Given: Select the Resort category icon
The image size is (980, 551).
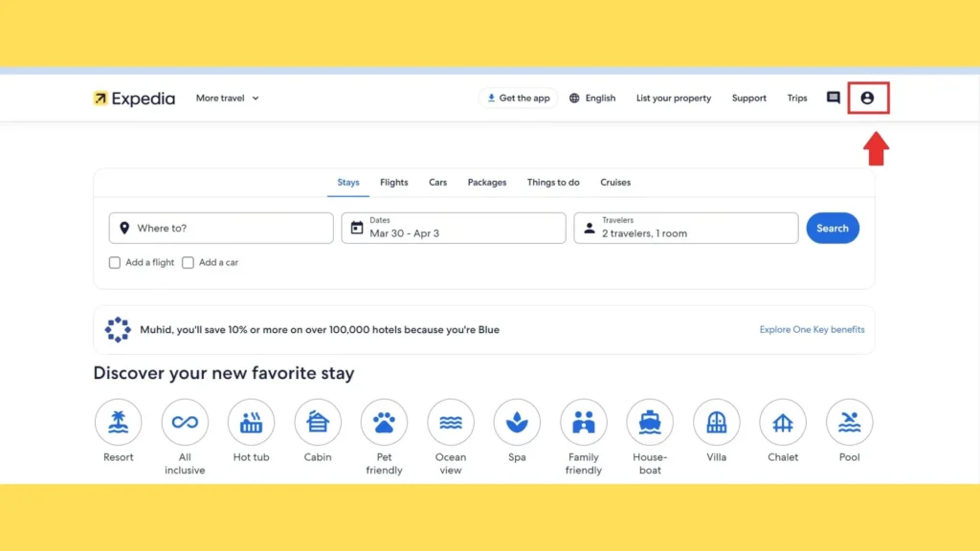Looking at the screenshot, I should pyautogui.click(x=119, y=423).
